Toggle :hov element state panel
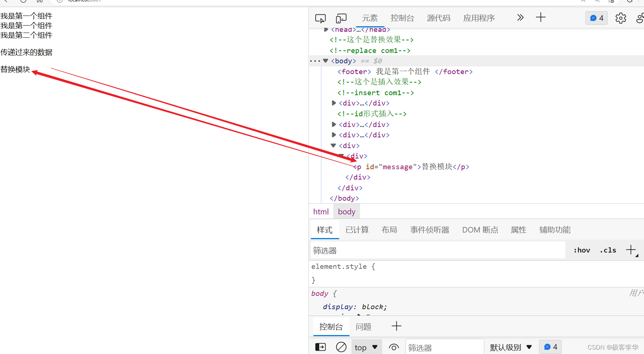644x354 pixels. 582,250
